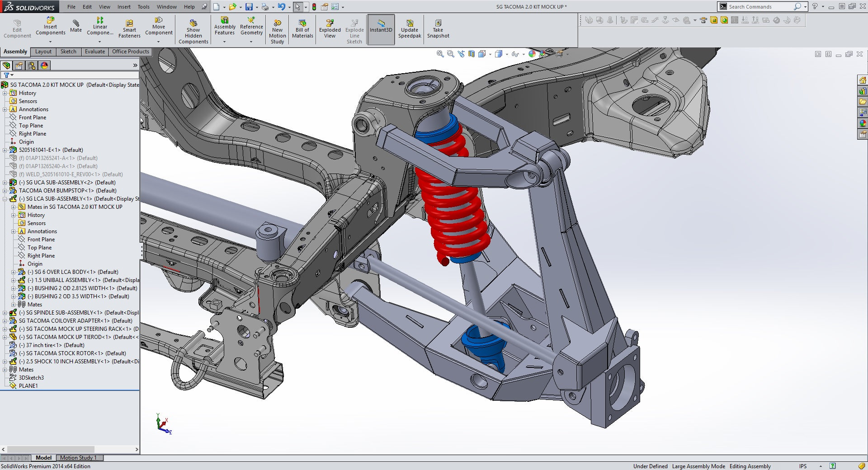
Task: Expand the feature tree filter dropdown
Action: (12, 75)
